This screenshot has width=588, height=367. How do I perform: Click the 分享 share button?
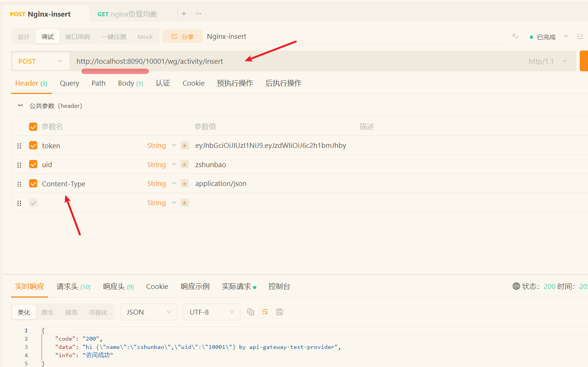[x=182, y=37]
